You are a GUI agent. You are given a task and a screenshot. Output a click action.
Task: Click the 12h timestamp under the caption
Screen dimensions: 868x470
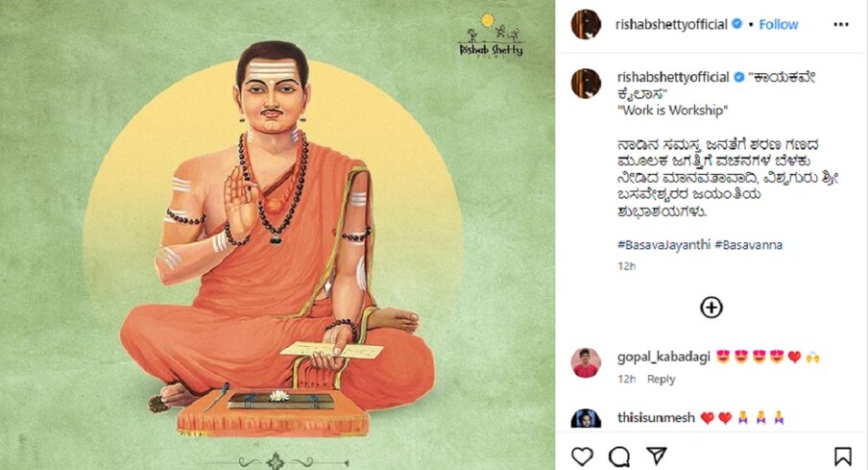[x=627, y=266]
